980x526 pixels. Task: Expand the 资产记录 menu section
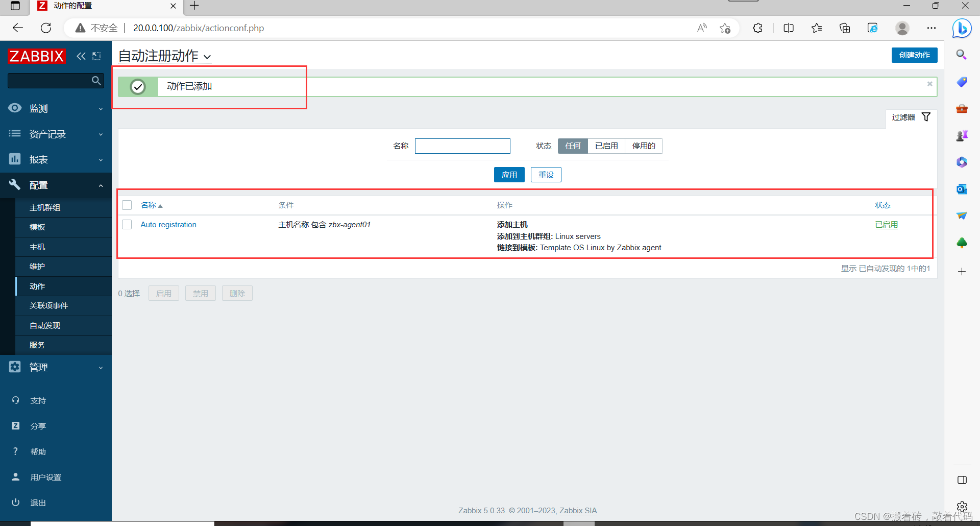tap(56, 134)
